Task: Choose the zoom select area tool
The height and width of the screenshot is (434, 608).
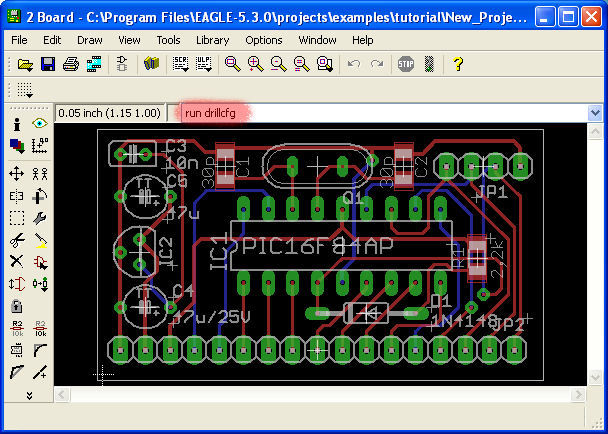Action: (x=325, y=64)
